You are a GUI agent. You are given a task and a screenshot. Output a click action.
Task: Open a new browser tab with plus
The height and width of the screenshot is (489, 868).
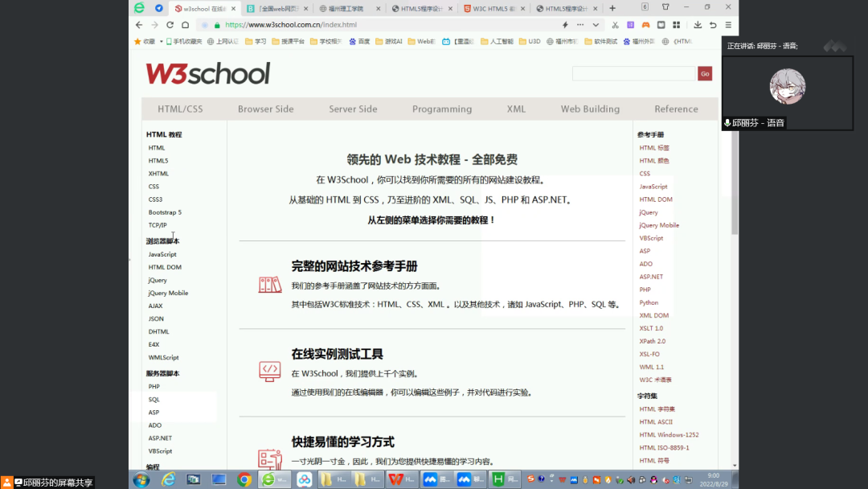tap(612, 8)
